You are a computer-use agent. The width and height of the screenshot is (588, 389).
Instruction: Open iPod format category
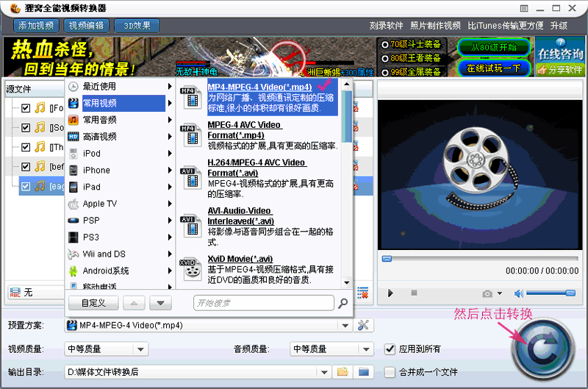tap(120, 154)
